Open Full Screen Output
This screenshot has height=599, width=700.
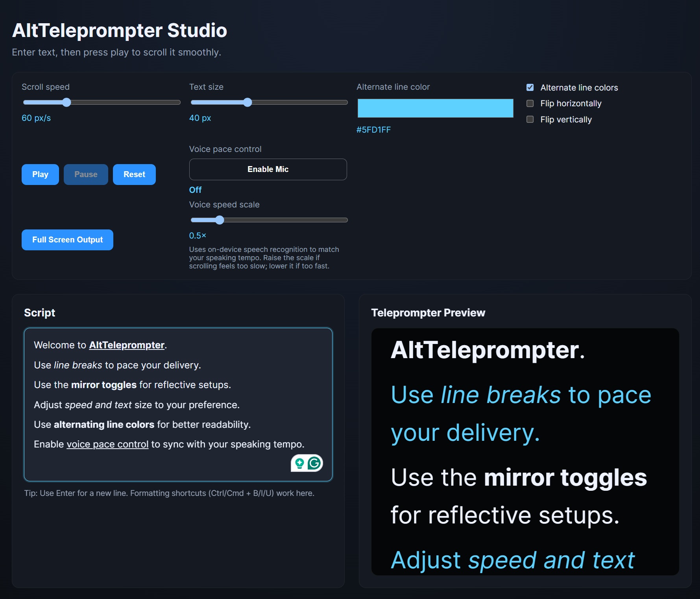pos(67,240)
